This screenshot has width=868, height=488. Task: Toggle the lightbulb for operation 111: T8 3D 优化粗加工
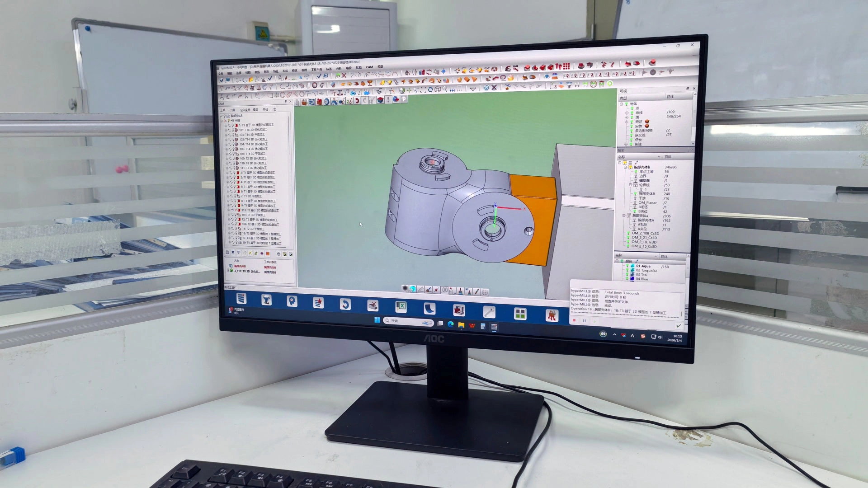[x=234, y=168]
